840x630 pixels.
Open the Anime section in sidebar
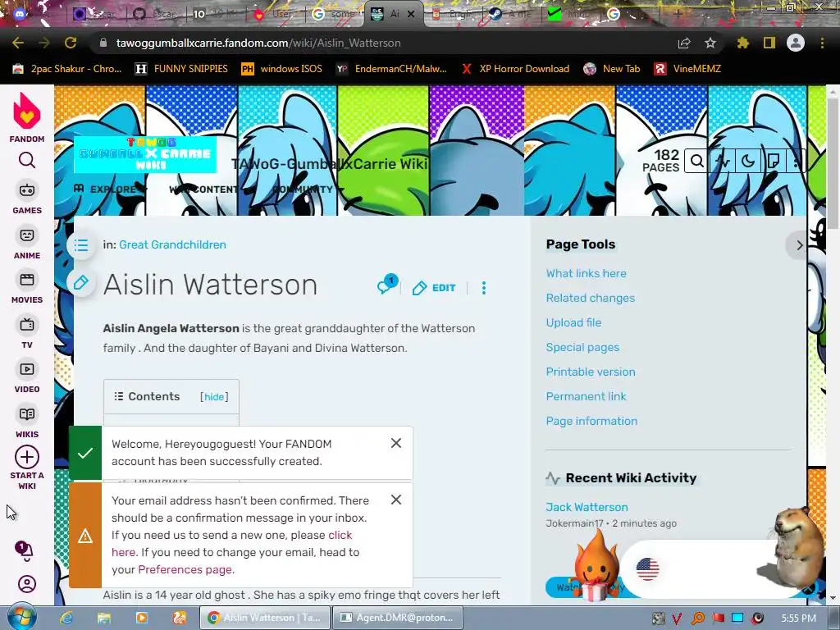pyautogui.click(x=27, y=243)
